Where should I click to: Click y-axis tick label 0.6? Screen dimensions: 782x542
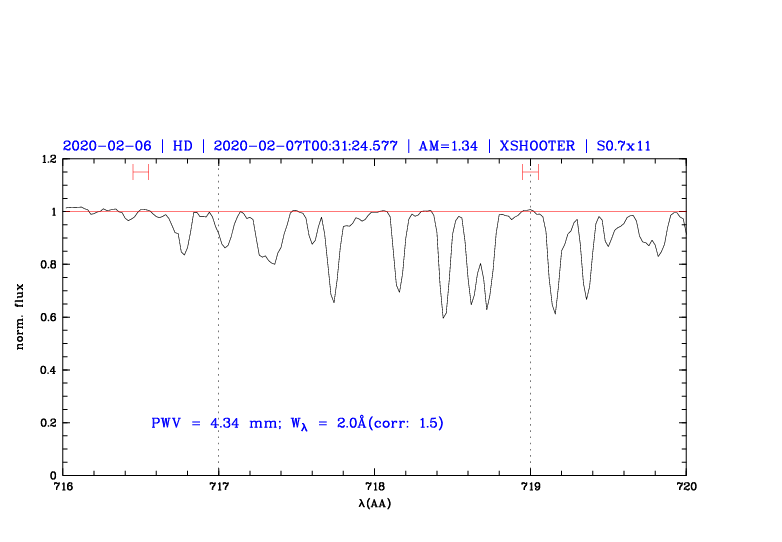pyautogui.click(x=47, y=318)
